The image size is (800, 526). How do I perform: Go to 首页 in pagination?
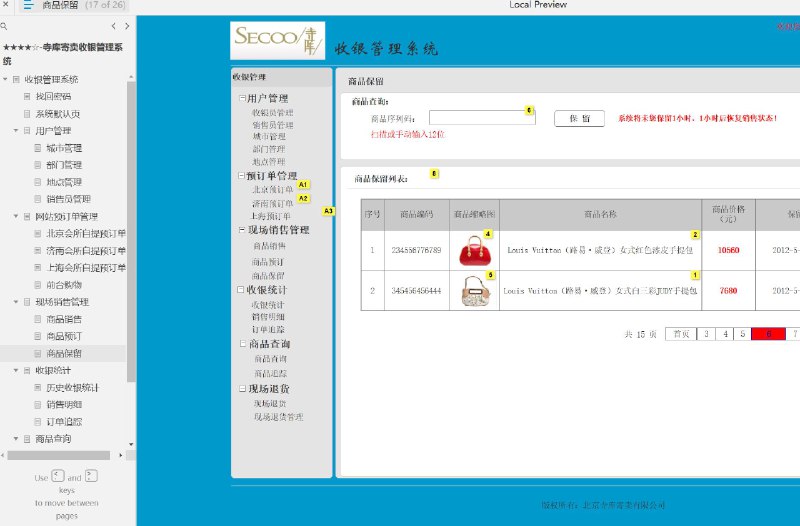pyautogui.click(x=681, y=334)
